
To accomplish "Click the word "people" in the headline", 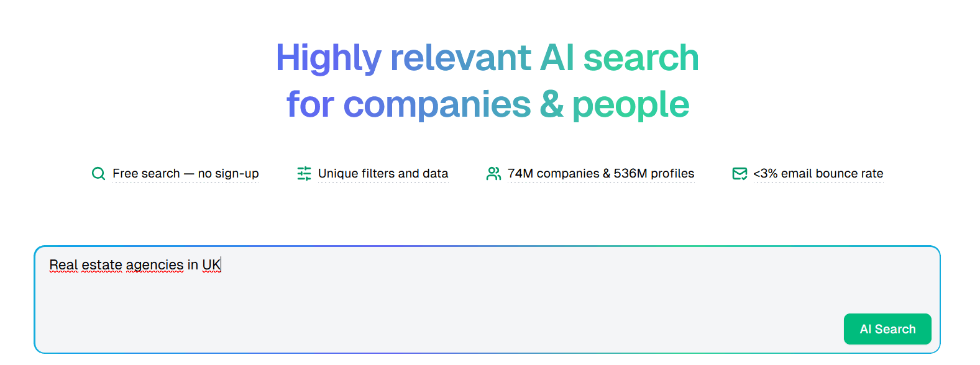I will tap(630, 104).
